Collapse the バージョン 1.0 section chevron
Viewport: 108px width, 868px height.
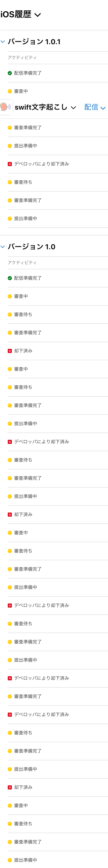pyautogui.click(x=3, y=247)
